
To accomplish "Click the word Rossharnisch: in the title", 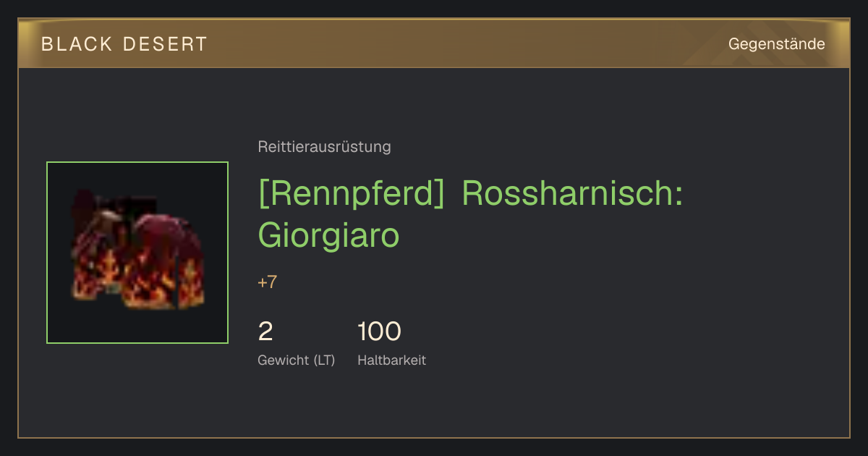I will click(x=572, y=194).
